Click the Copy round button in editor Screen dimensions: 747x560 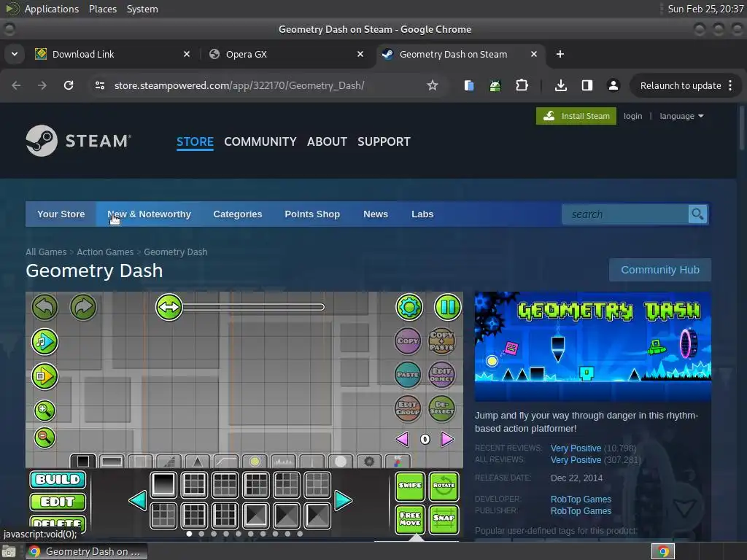(x=408, y=341)
